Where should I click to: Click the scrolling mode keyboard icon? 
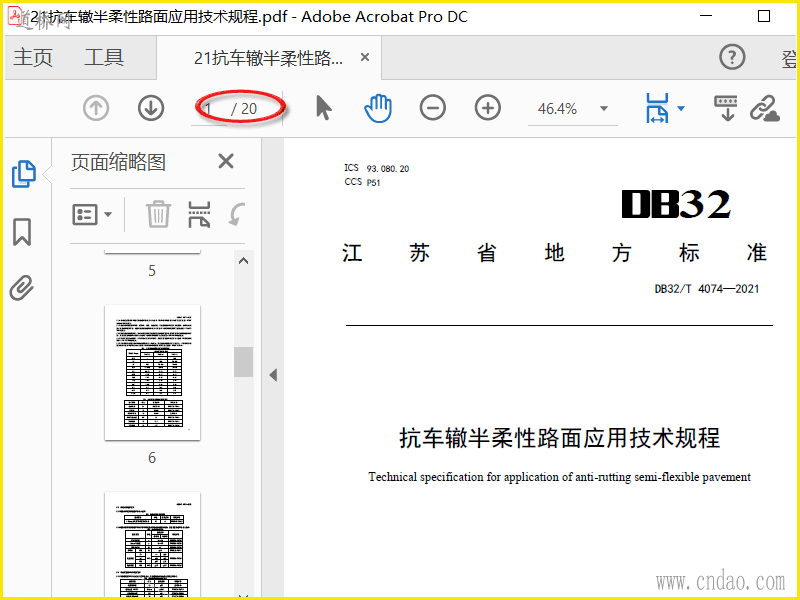725,108
